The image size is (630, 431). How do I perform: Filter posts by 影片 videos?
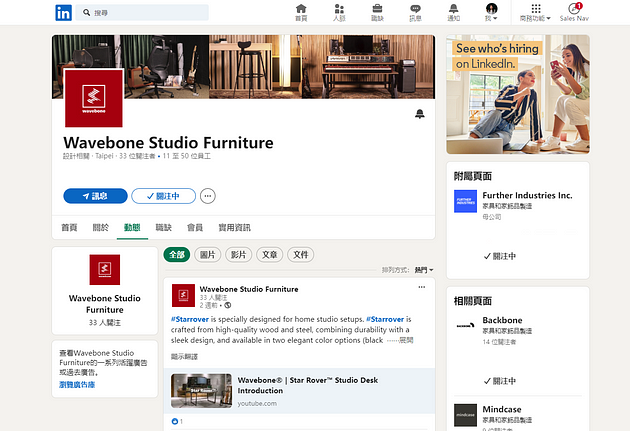click(239, 255)
